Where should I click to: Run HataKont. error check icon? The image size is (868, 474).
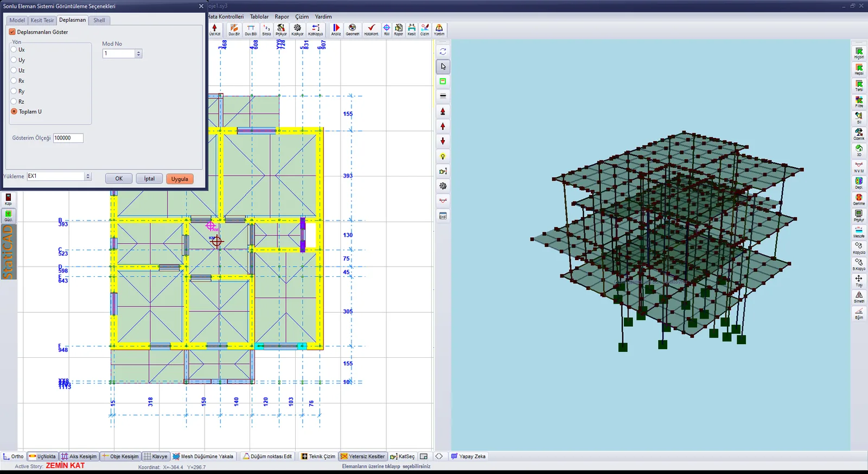(371, 29)
